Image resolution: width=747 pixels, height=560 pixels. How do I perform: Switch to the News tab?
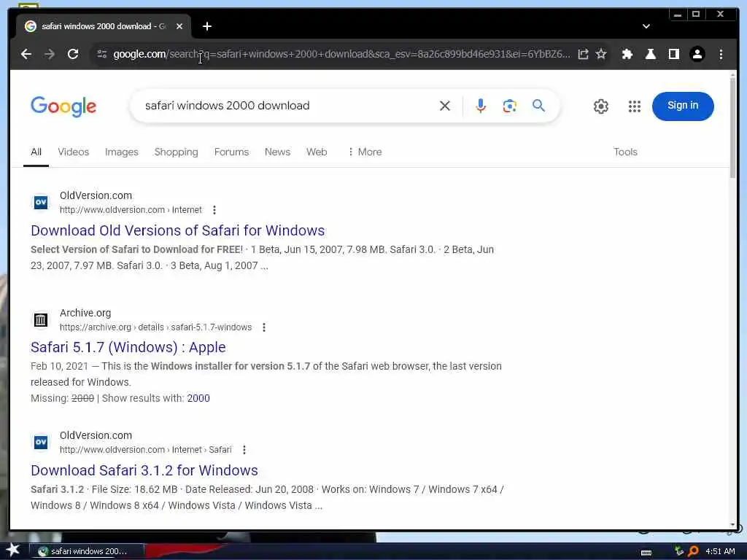coord(277,152)
